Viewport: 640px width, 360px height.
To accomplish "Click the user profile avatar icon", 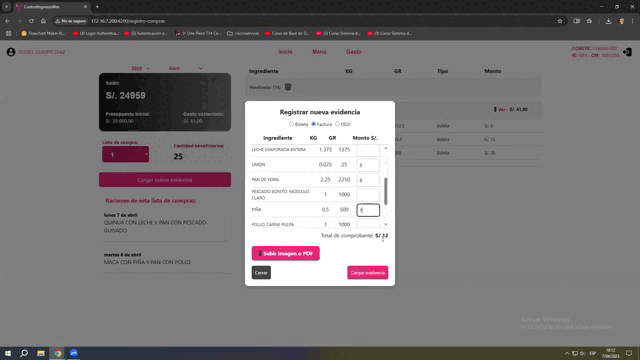I will (x=11, y=52).
